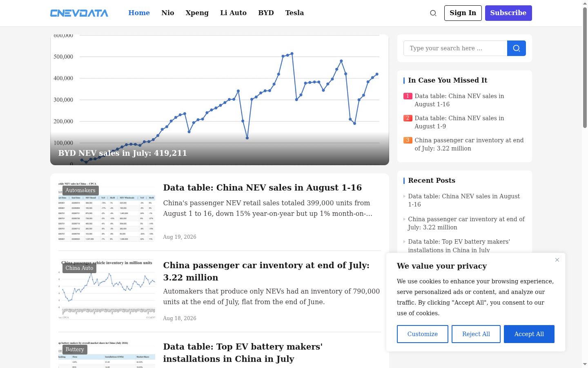This screenshot has height=368, width=588.
Task: Click excerpt 'Automakers that produce only NEVs'
Action: [272, 297]
